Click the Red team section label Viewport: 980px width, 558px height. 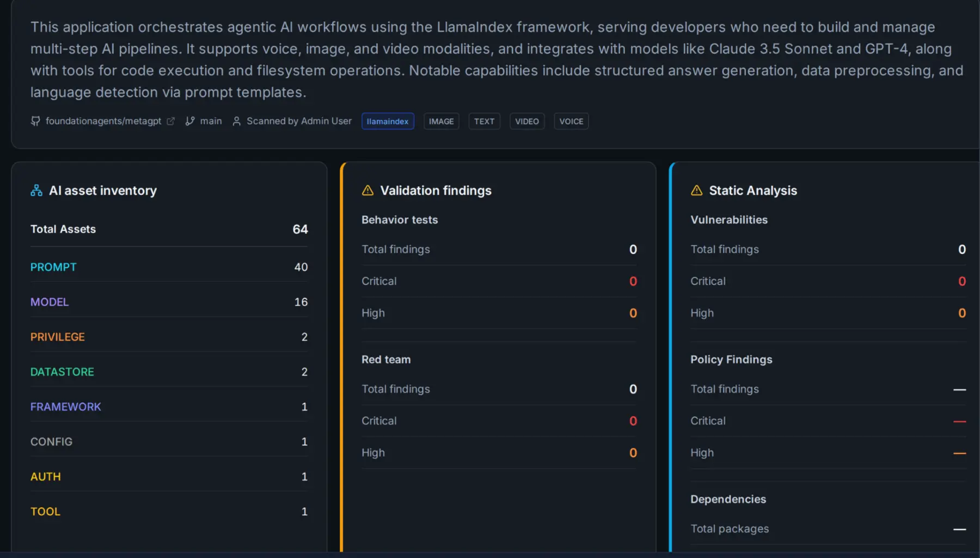click(x=386, y=360)
